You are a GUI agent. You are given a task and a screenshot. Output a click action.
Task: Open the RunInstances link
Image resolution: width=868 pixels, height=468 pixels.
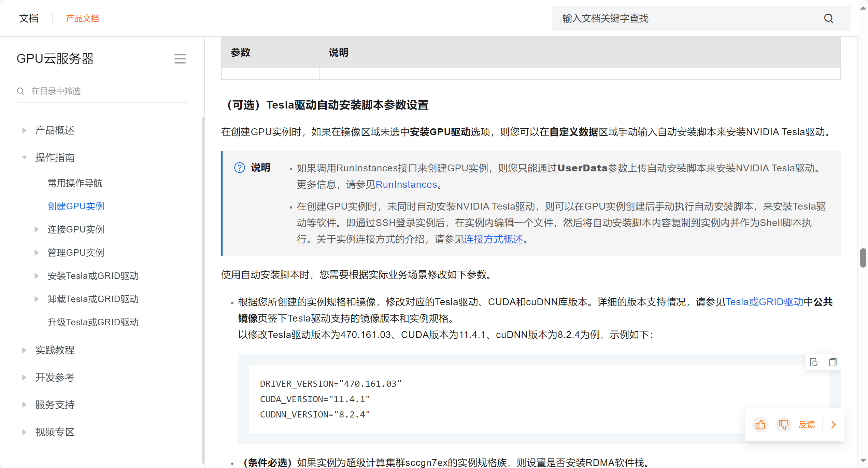click(x=406, y=185)
